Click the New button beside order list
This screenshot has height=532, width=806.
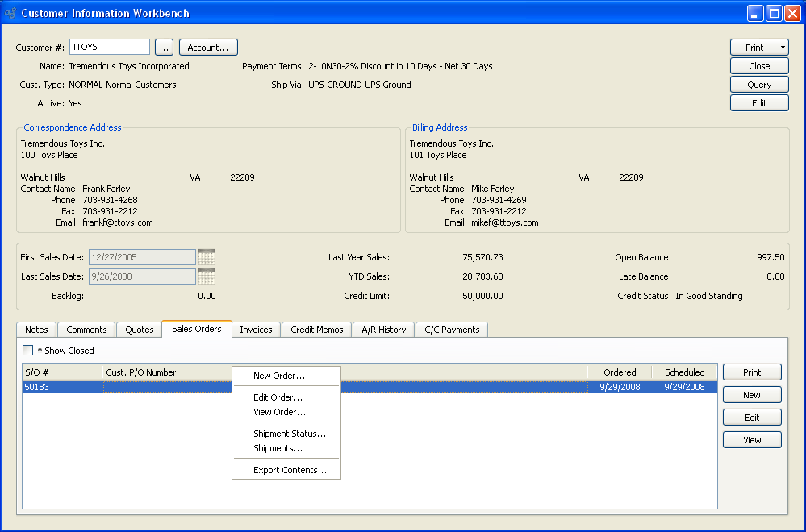[751, 395]
